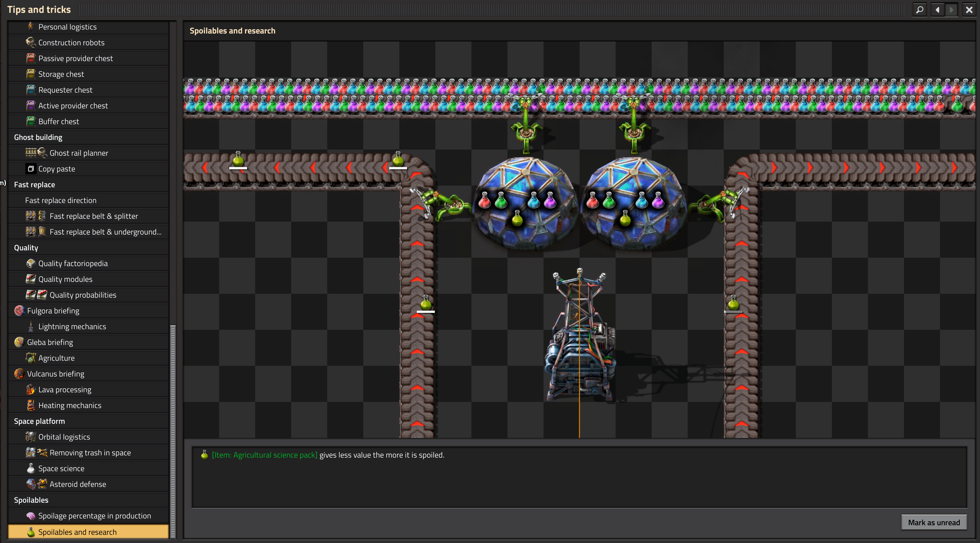The image size is (980, 543).
Task: Click the Removing trash in space icon
Action: pos(36,452)
